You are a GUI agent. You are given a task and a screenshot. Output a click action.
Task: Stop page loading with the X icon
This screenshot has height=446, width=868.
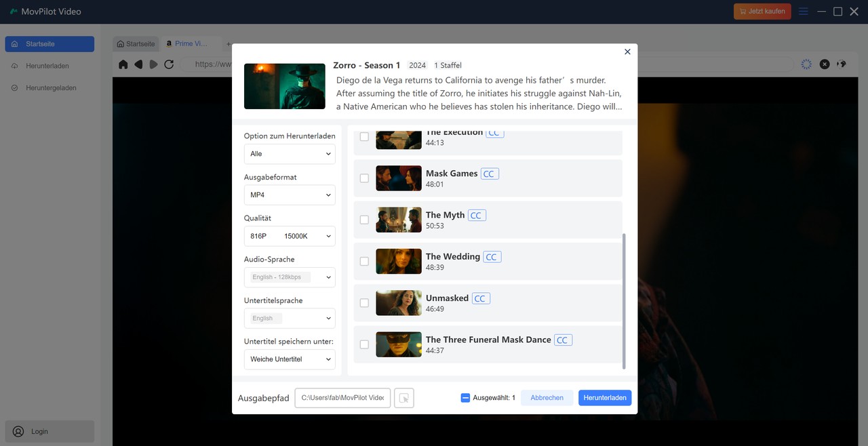[825, 64]
